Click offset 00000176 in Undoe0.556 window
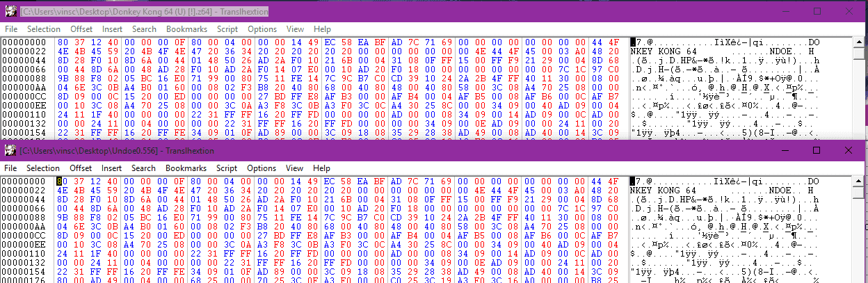This screenshot has width=868, height=283. coord(23,280)
